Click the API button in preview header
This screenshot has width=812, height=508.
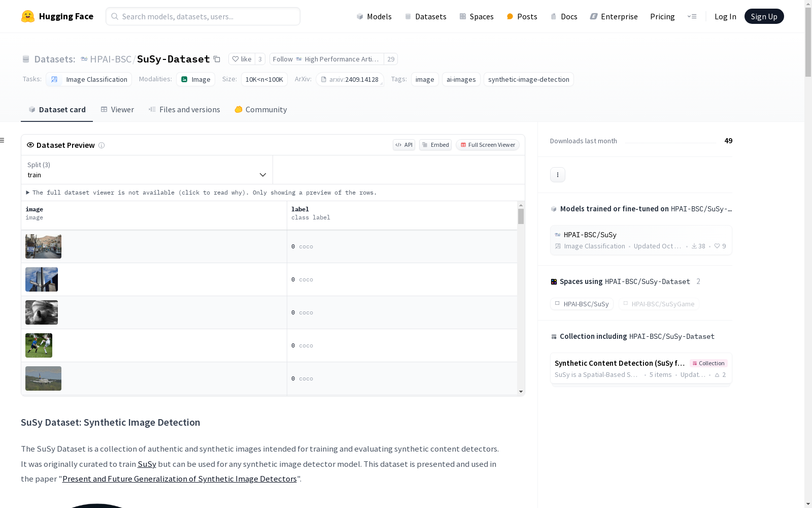tap(404, 145)
